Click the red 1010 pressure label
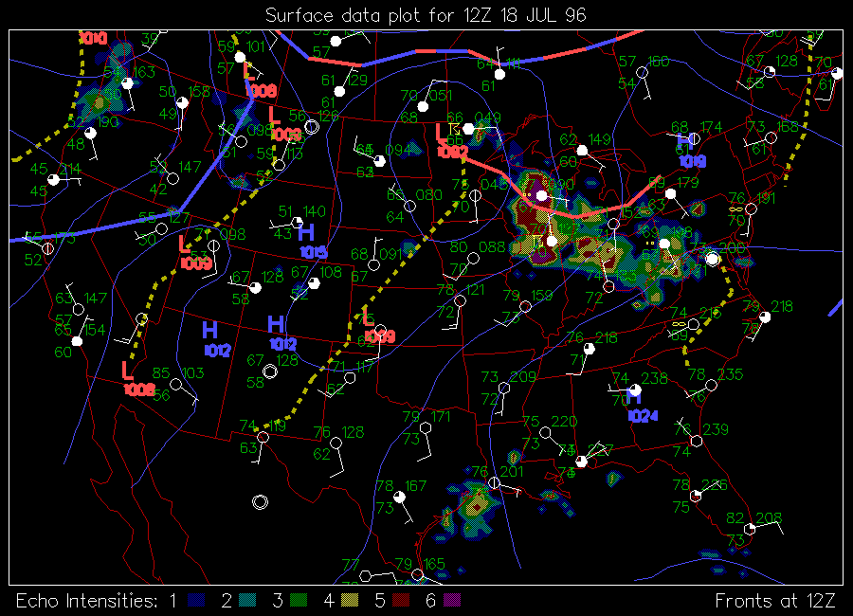 pos(93,39)
